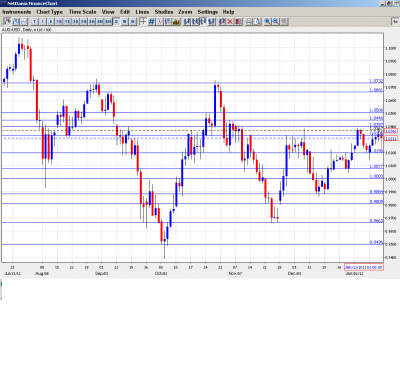Click the copy chart icon
Screen dimensions: 400x371
click(257, 22)
